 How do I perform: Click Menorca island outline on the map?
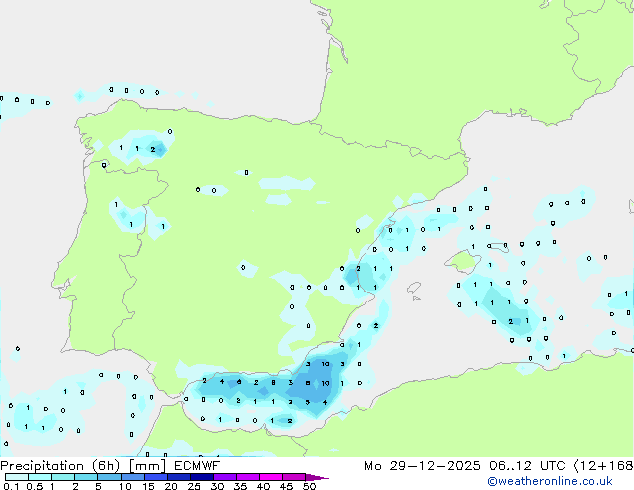click(x=499, y=247)
